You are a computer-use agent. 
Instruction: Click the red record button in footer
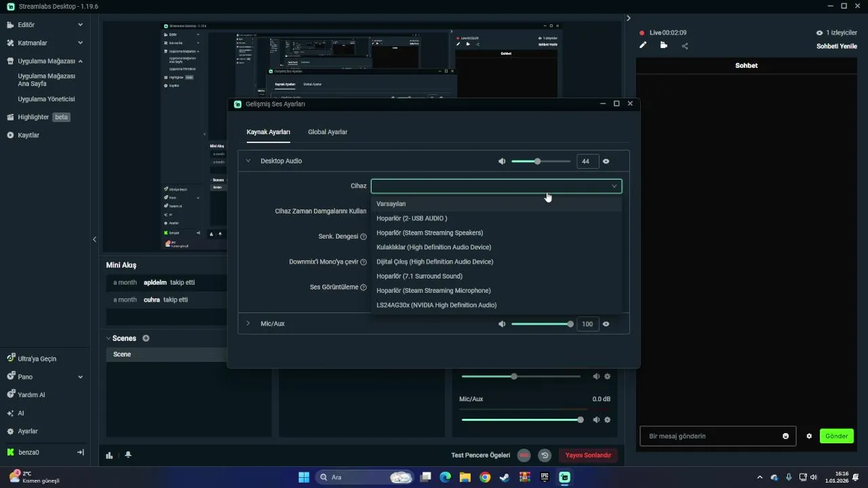click(524, 455)
